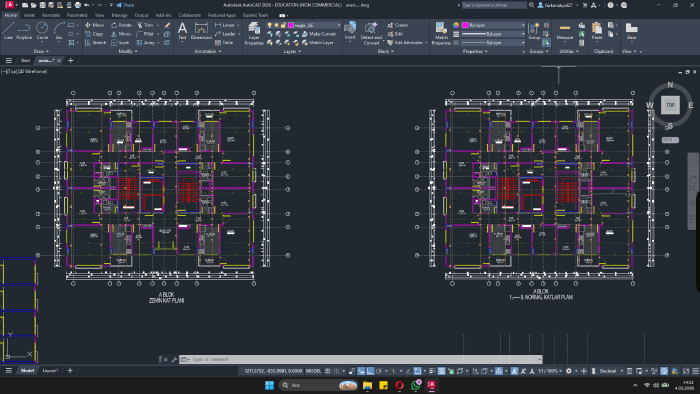This screenshot has height=394, width=700.
Task: Activate the Fillet tool
Action: click(x=145, y=34)
